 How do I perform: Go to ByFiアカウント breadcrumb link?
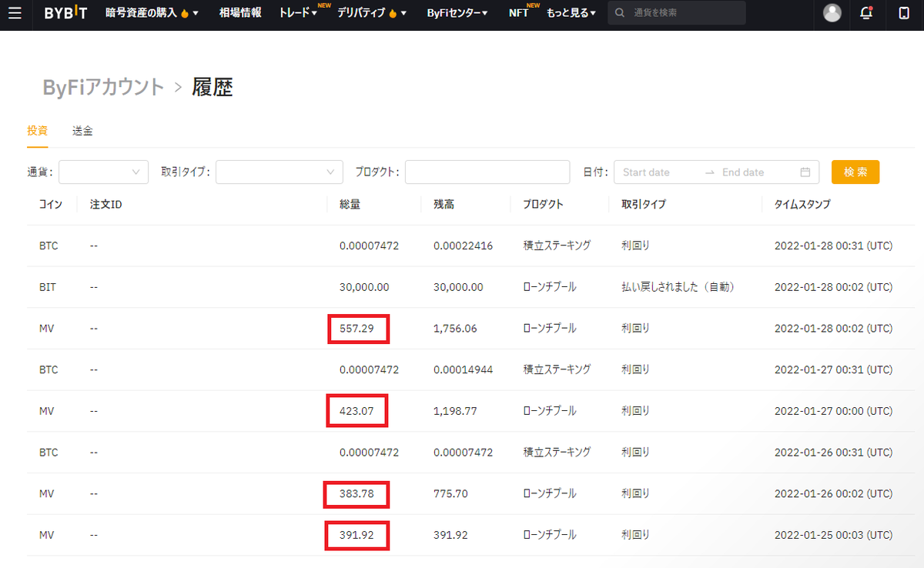coord(103,87)
